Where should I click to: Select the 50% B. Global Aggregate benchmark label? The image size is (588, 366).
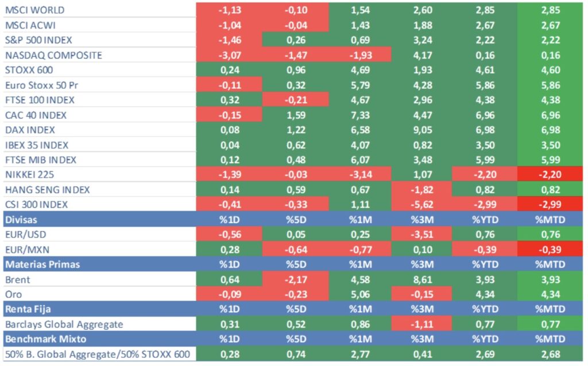pos(97,354)
